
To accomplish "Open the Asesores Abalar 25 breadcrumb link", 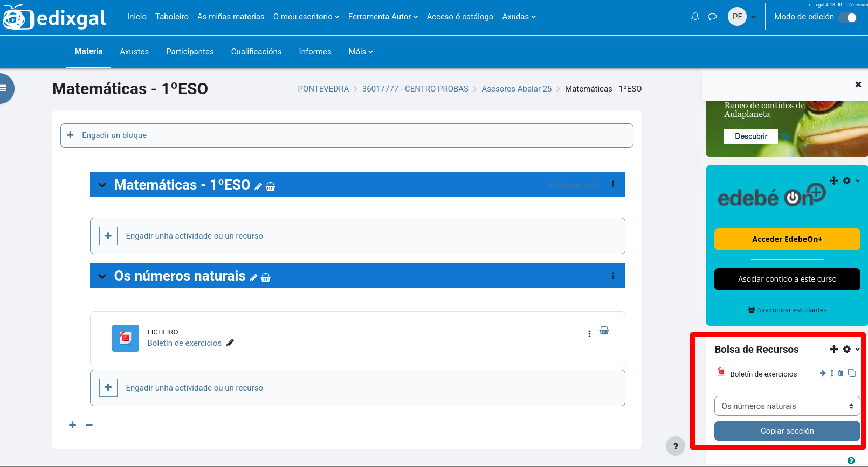I will 516,89.
